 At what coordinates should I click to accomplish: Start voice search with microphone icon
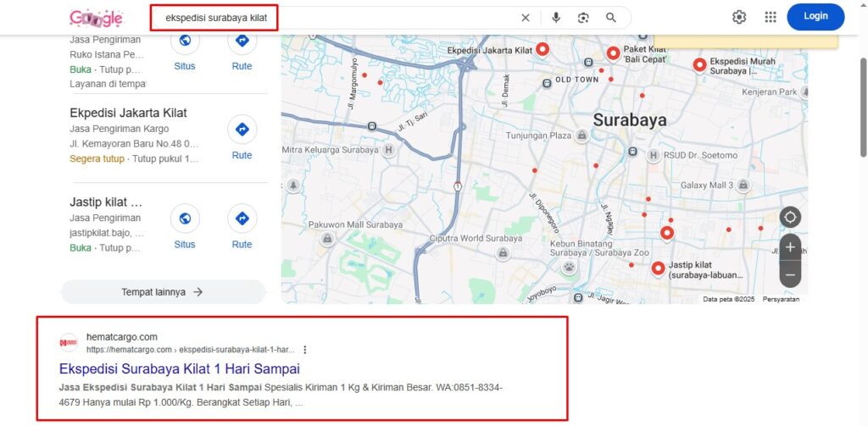pos(556,17)
